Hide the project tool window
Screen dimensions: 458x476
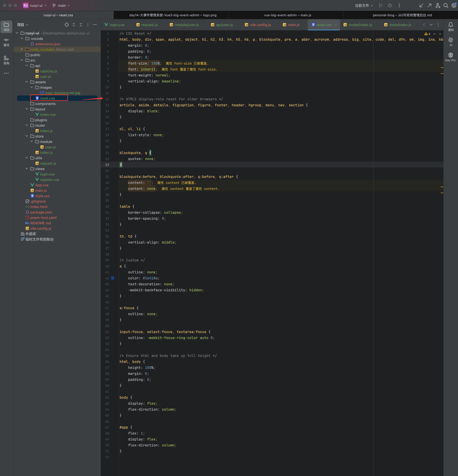95,25
